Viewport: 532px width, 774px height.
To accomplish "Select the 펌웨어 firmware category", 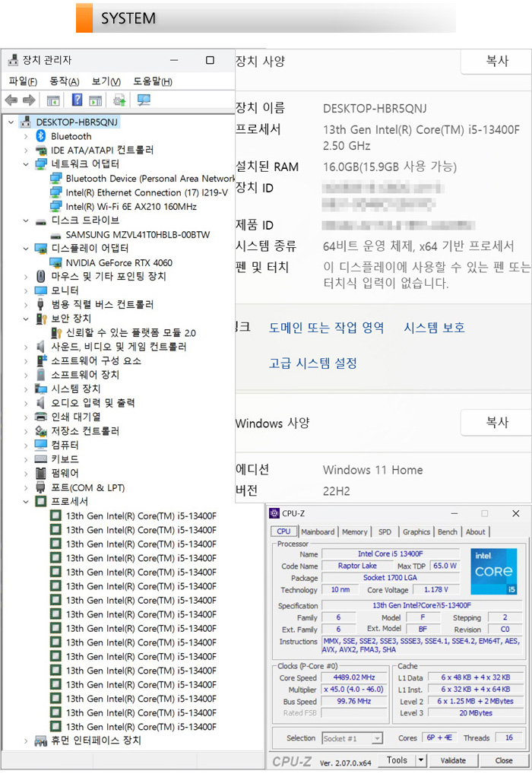I will tap(65, 473).
